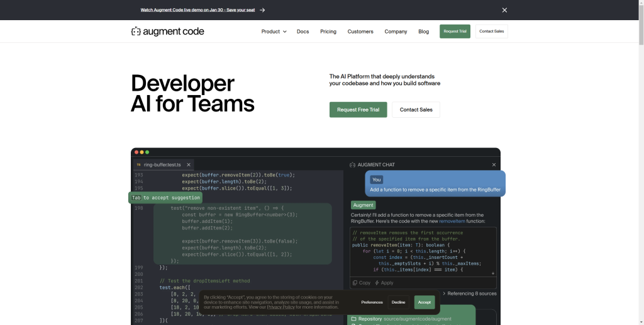Image resolution: width=644 pixels, height=325 pixels.
Task: Expand the Product menu
Action: 274,31
